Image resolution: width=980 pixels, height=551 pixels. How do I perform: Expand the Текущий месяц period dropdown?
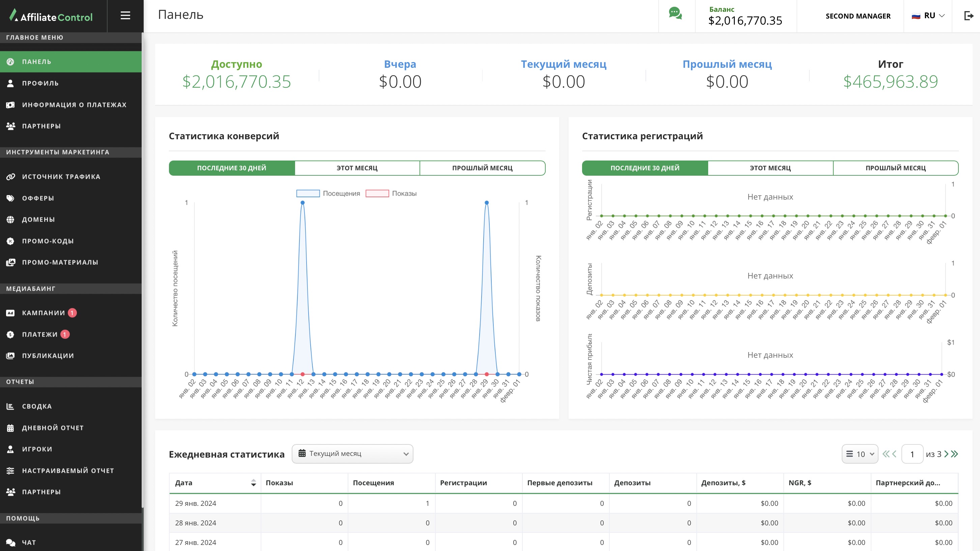coord(352,454)
